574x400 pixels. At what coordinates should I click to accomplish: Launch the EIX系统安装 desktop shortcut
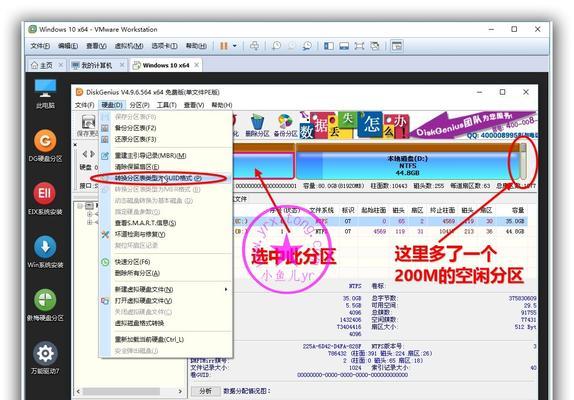[45, 198]
